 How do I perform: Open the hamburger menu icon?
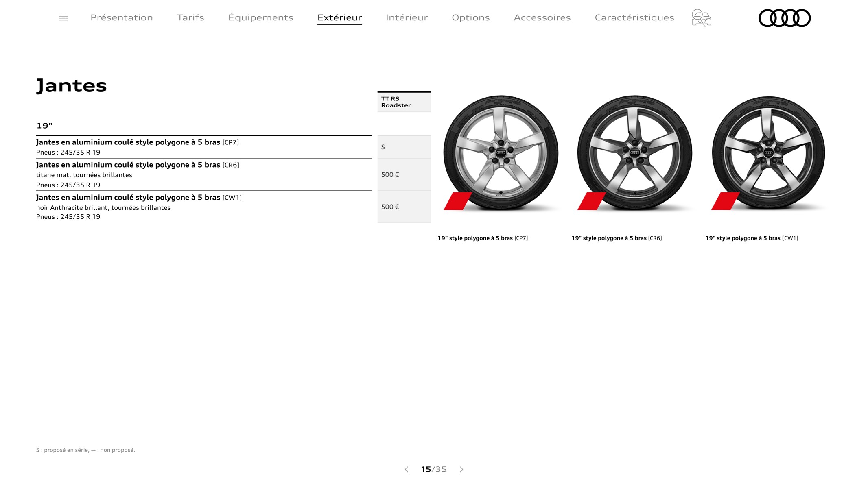(x=63, y=18)
